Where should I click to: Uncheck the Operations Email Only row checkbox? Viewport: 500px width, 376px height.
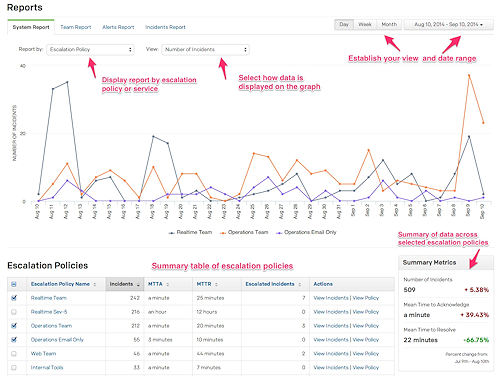tap(14, 340)
